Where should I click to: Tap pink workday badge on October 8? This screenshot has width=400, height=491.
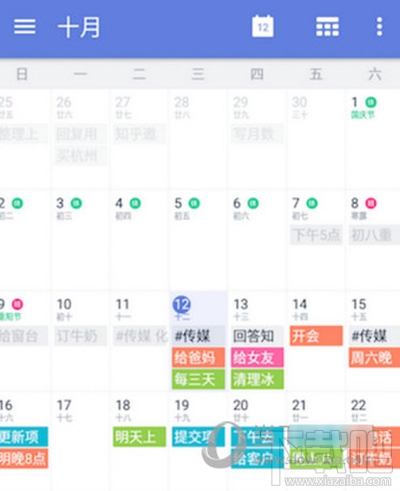[371, 203]
